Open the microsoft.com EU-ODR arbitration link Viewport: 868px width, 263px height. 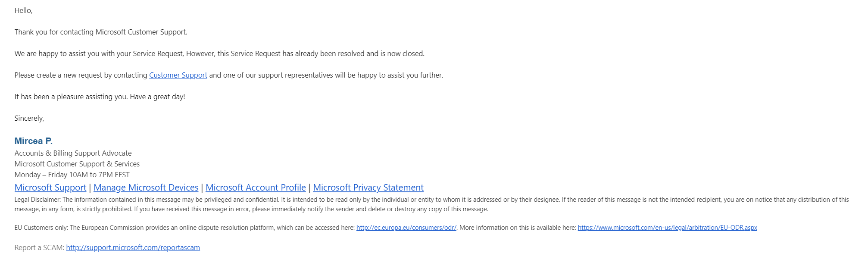click(667, 228)
